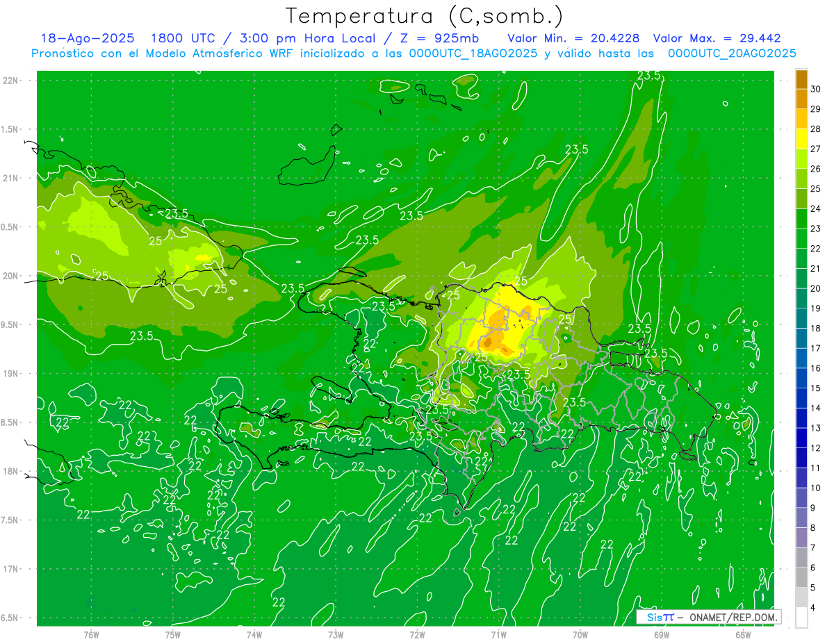Click legend color swatch between 5 and 6

click(802, 578)
